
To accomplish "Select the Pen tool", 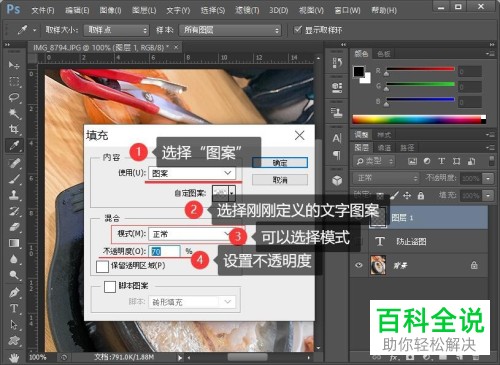I will (x=14, y=292).
